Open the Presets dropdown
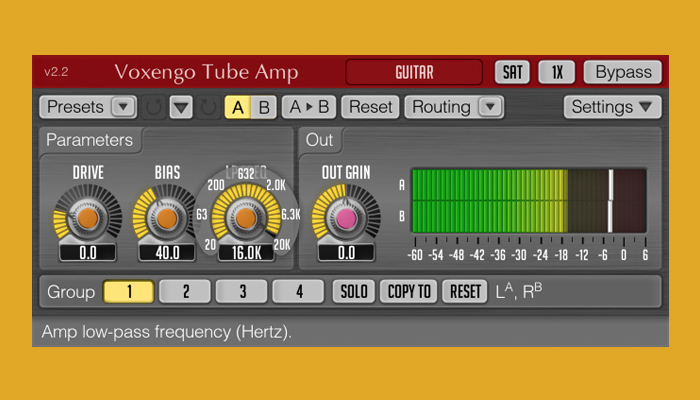 pyautogui.click(x=88, y=107)
